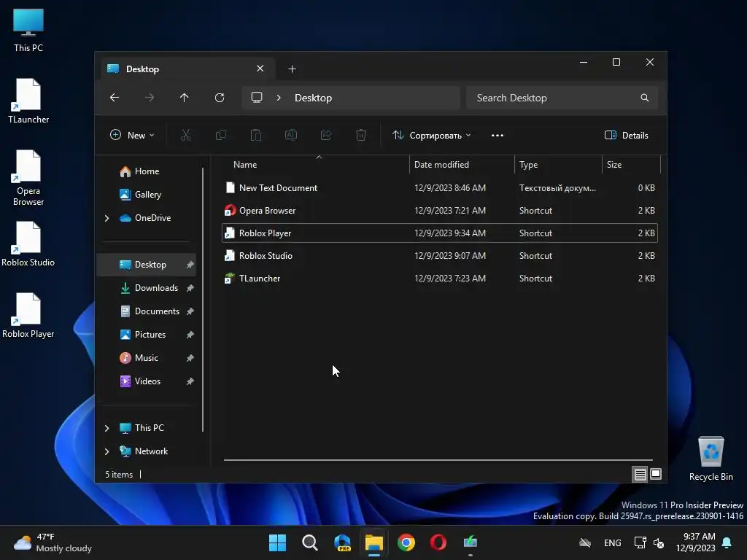Select TLauncher shortcut in file list
The image size is (747, 560).
tap(440, 278)
